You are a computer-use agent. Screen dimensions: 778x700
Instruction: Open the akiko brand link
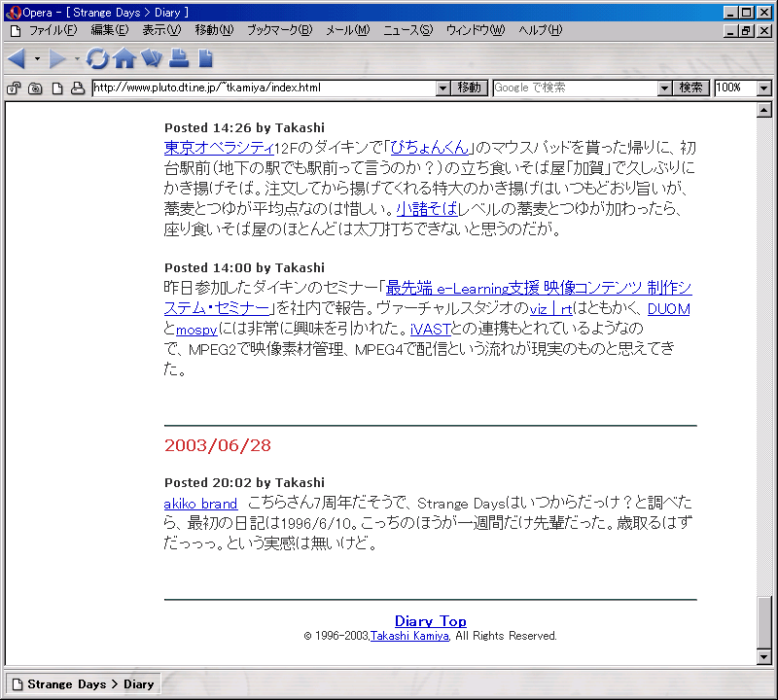coord(200,504)
